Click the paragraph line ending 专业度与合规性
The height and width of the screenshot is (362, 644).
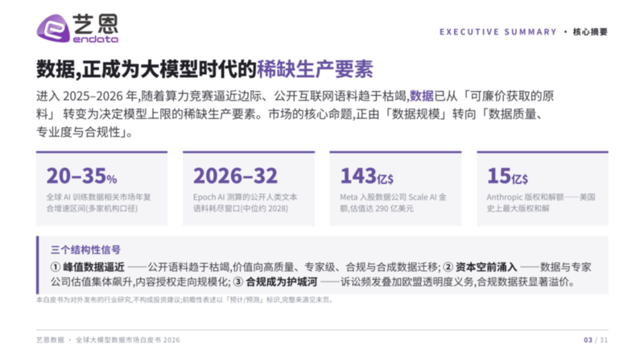(85, 132)
